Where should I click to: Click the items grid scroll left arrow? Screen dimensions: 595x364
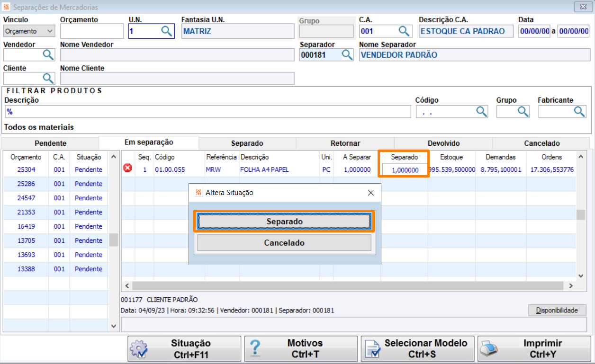coord(126,286)
